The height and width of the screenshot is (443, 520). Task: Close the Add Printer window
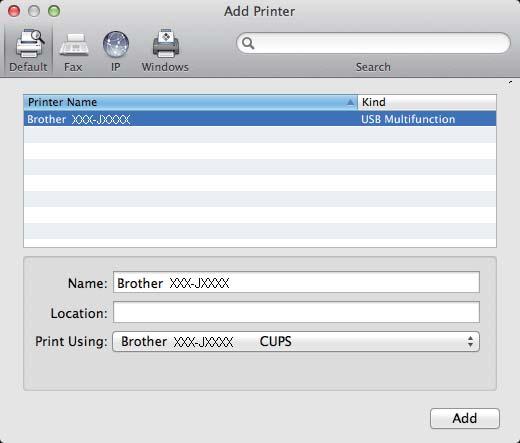pyautogui.click(x=14, y=11)
